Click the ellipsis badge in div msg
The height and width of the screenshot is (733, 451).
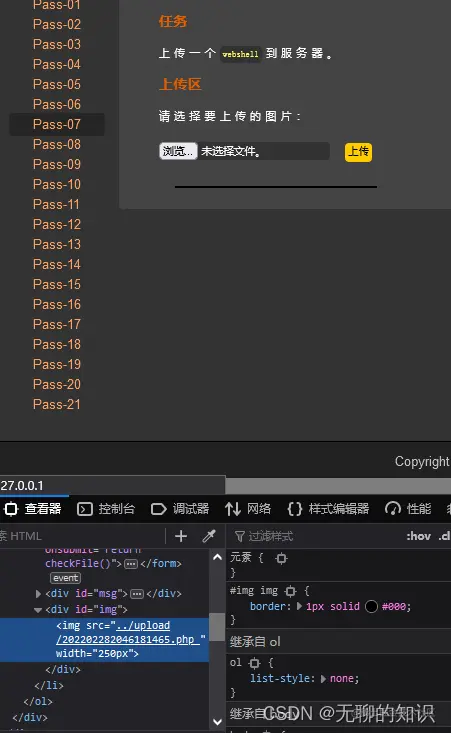[x=137, y=594]
